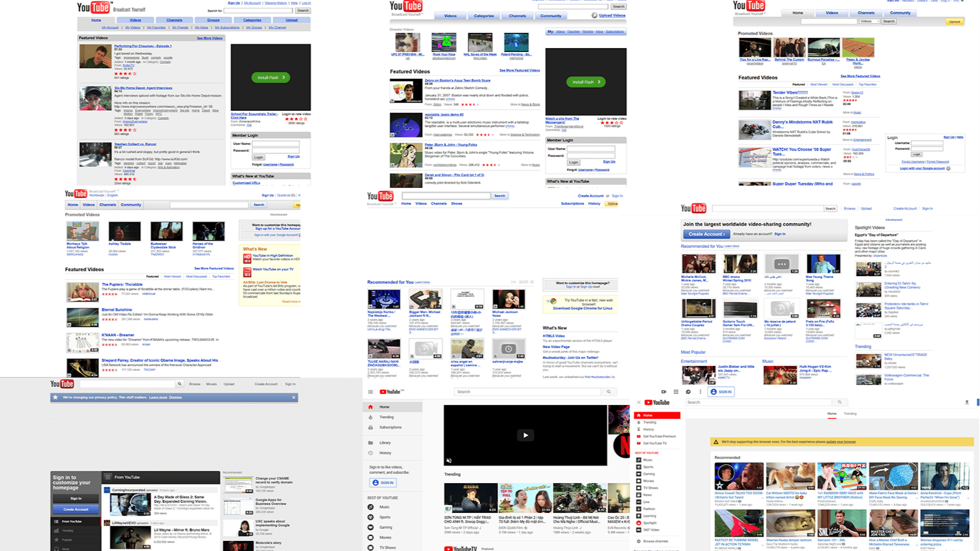Viewport: 980px width, 551px height.
Task: Open the hamburger navigation menu
Action: pos(370,392)
